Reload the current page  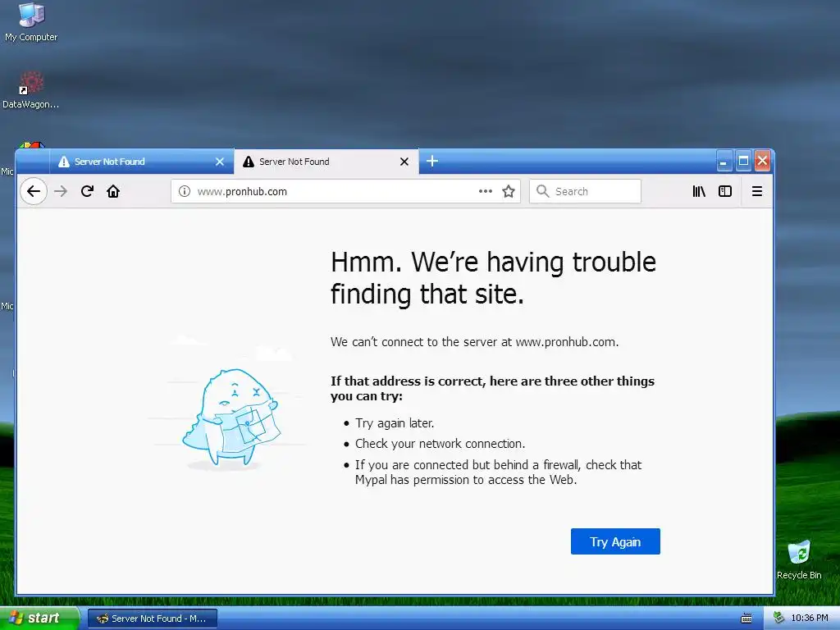pos(87,191)
